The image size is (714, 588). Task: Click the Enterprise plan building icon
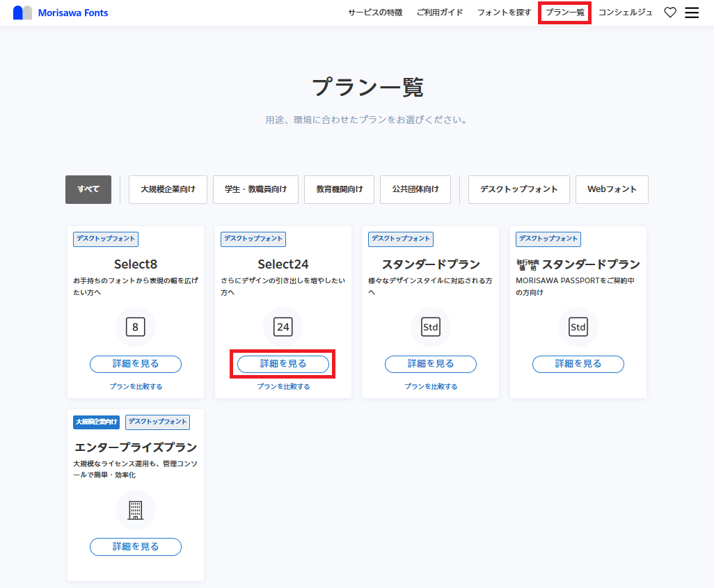tap(136, 510)
